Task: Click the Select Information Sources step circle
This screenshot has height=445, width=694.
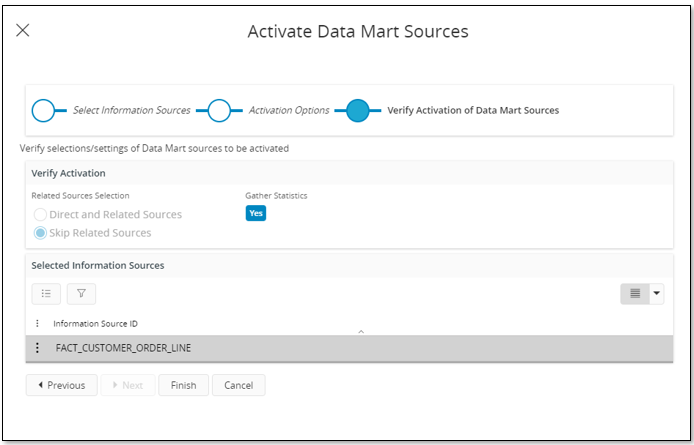Action: click(x=44, y=110)
